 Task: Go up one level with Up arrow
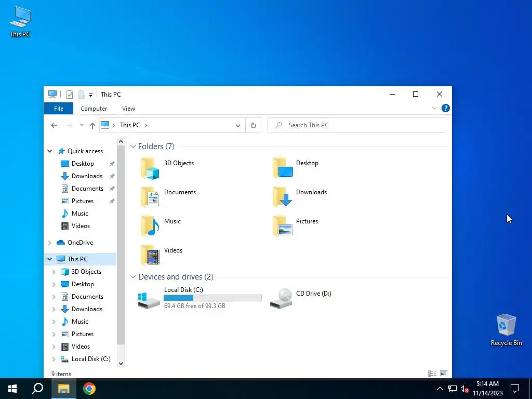(92, 125)
